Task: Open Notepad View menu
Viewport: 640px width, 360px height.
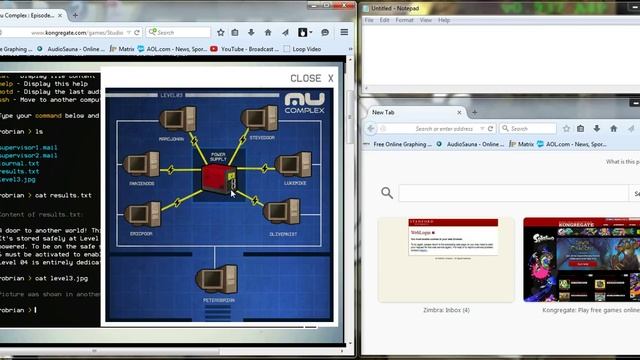Action: tap(426, 20)
